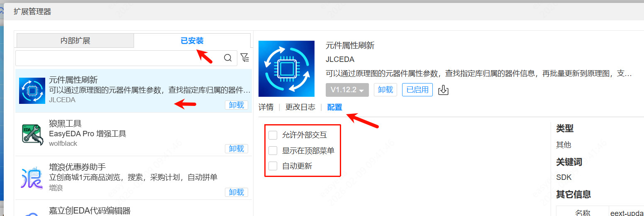The image size is (644, 216).
Task: Toggle 显示在顶部菜单 checkbox
Action: click(273, 150)
